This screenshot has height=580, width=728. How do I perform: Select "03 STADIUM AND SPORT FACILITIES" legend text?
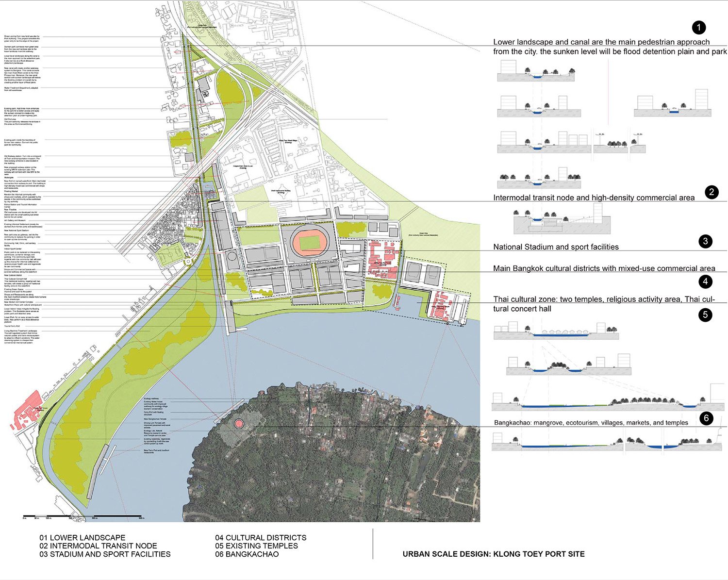click(105, 554)
